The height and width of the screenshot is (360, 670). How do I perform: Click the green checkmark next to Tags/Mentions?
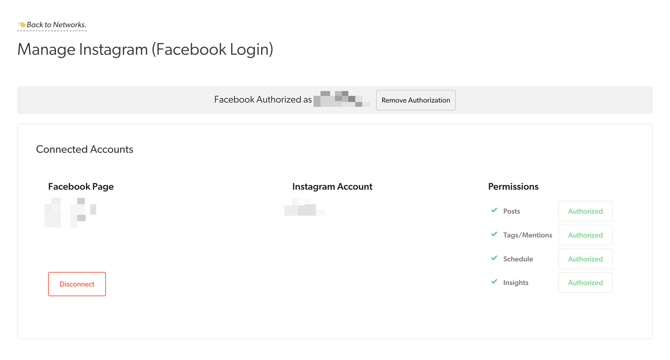pyautogui.click(x=494, y=234)
